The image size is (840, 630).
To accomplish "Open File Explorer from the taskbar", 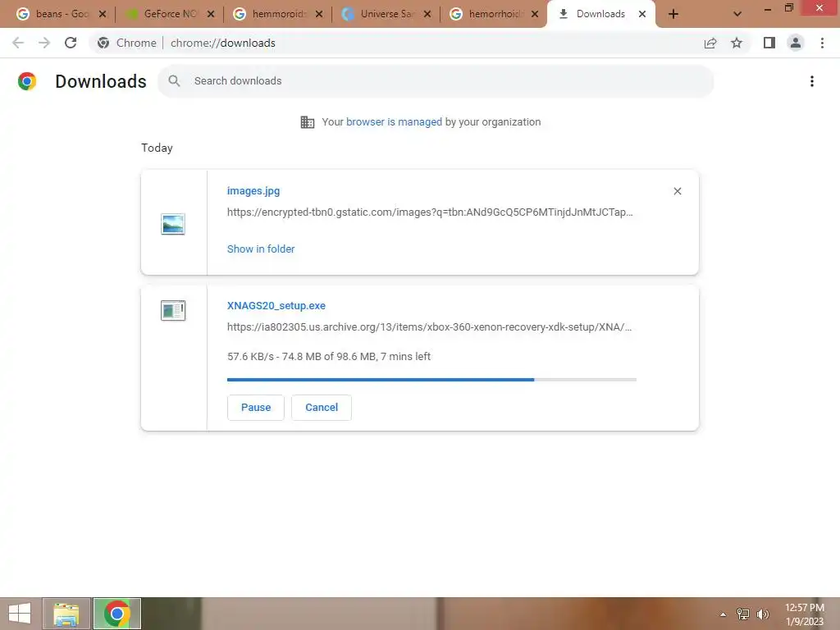I will (x=66, y=614).
